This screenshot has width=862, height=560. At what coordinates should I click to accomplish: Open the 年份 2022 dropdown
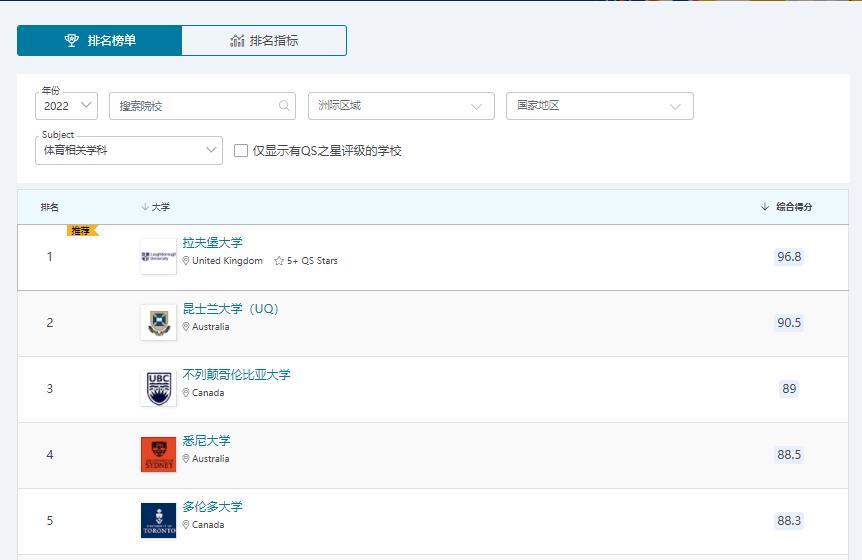click(x=67, y=106)
